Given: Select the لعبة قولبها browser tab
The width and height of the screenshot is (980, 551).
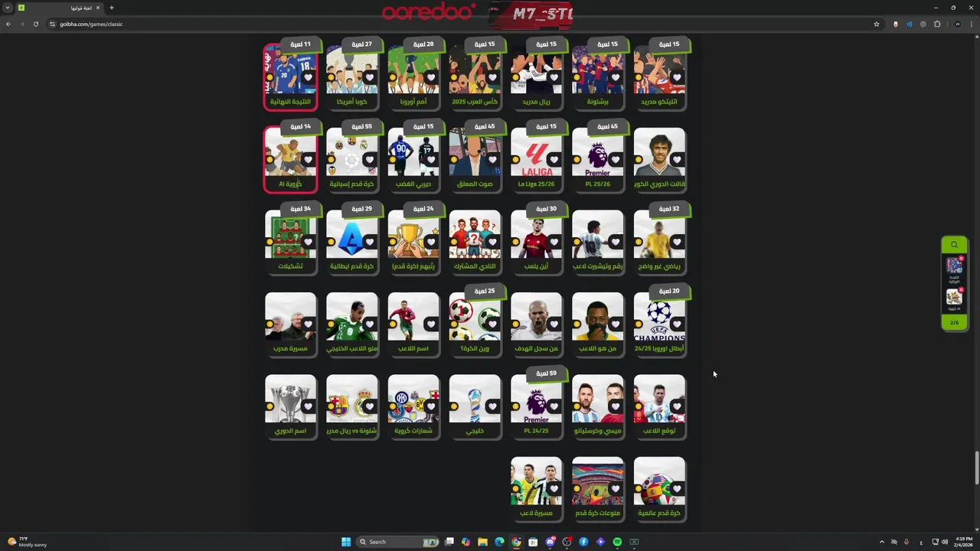Looking at the screenshot, I should pos(59,8).
